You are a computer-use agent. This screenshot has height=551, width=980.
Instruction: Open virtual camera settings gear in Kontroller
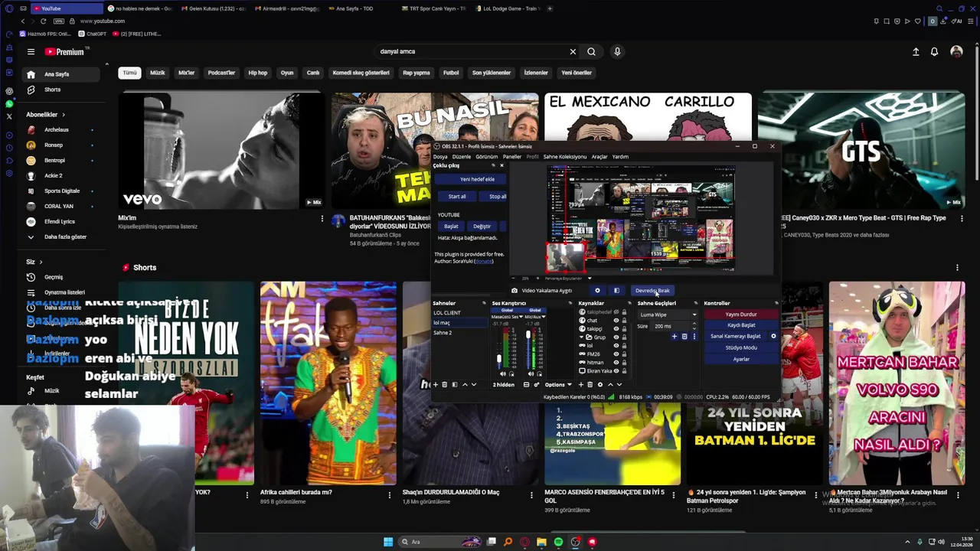tap(773, 336)
